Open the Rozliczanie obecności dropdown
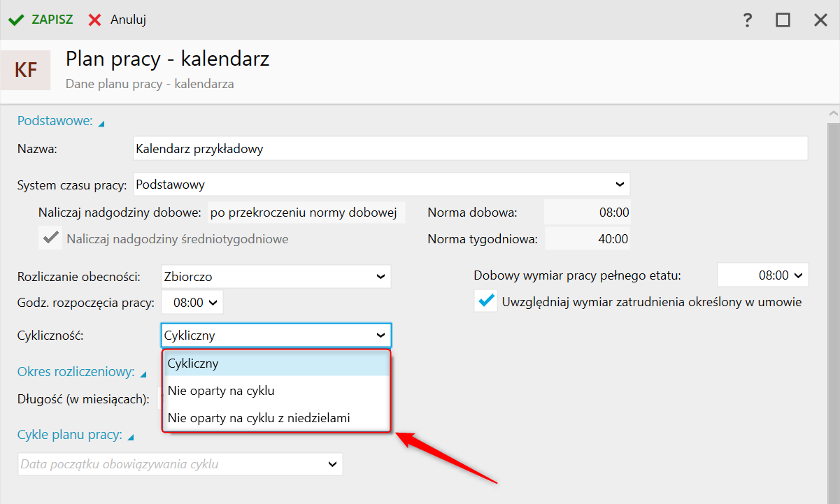Viewport: 840px width, 504px height. (380, 276)
